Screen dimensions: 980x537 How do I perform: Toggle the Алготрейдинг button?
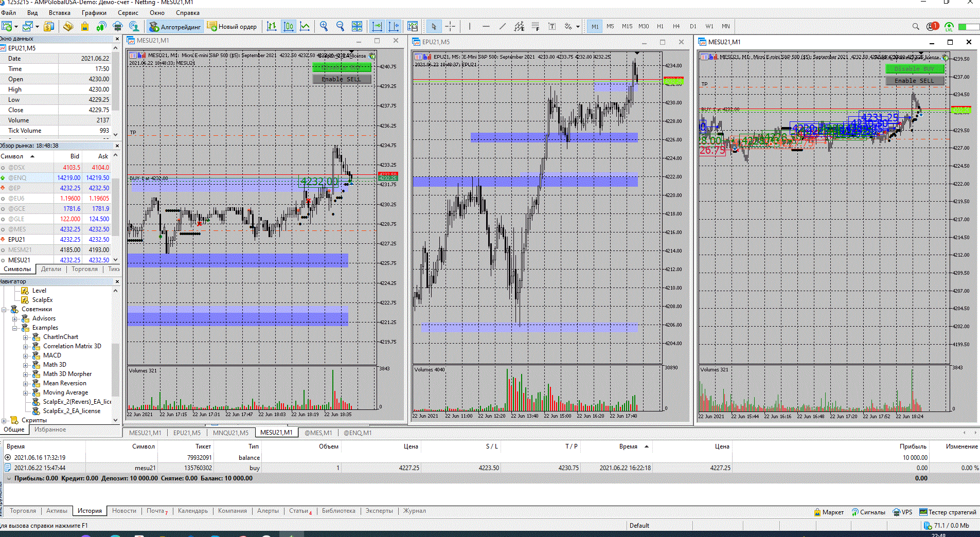(174, 26)
